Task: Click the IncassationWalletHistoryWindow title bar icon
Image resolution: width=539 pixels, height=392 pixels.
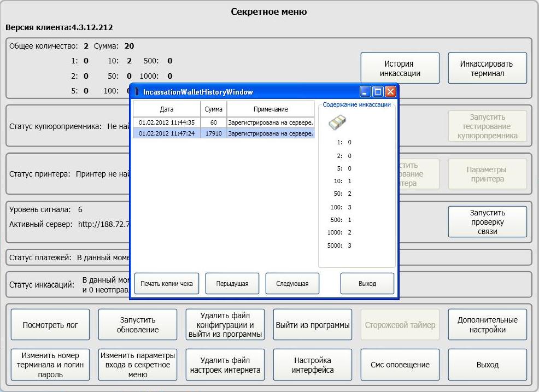Action: [137, 92]
